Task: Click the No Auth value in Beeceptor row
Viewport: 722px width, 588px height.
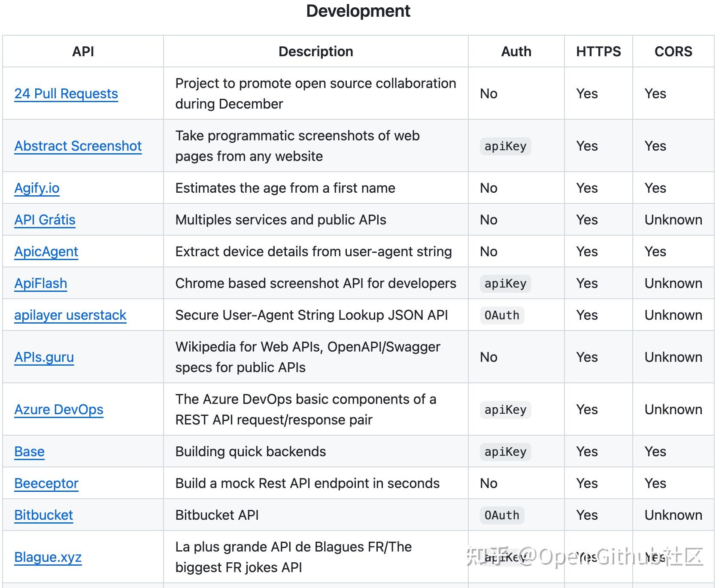Action: (x=488, y=483)
